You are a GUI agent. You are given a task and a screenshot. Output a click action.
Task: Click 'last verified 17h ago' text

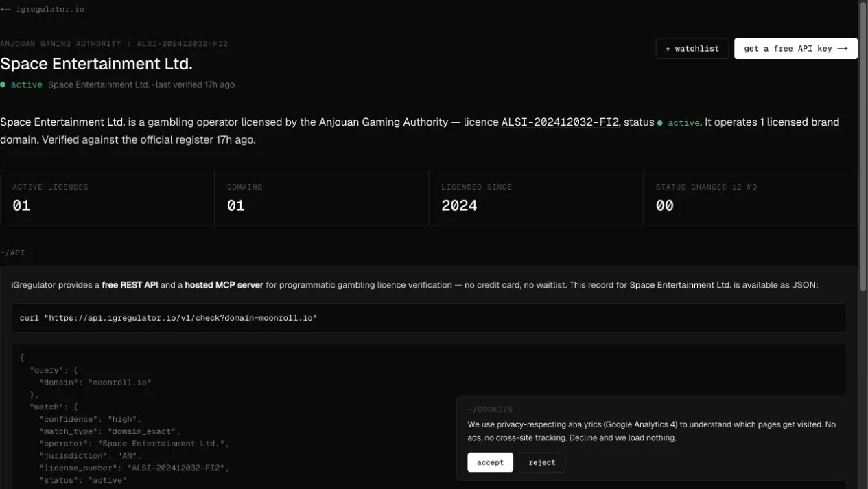[195, 84]
